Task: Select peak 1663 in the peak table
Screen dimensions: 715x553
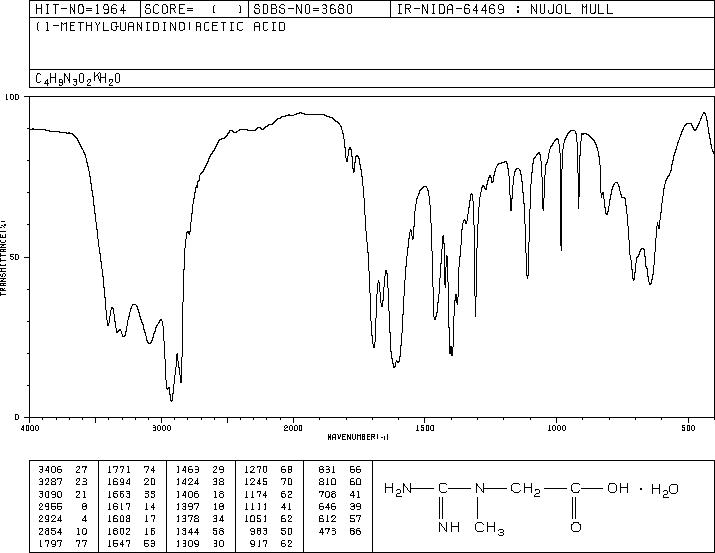Action: pos(119,494)
